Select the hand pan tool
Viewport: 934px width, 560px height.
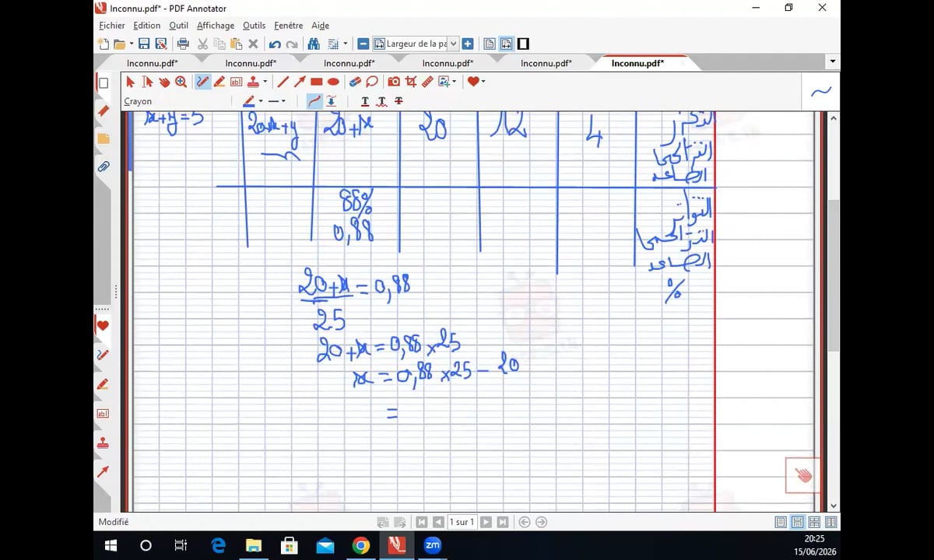pyautogui.click(x=164, y=81)
